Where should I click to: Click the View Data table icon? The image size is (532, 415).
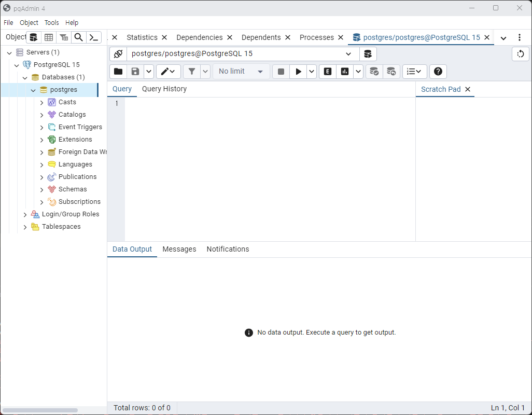pos(49,37)
